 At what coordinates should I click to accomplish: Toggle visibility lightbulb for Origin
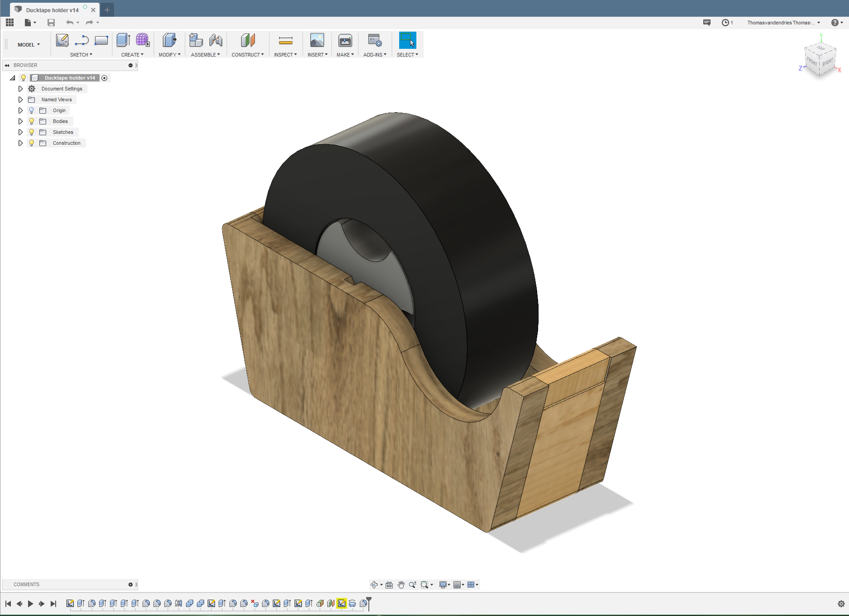coord(32,110)
